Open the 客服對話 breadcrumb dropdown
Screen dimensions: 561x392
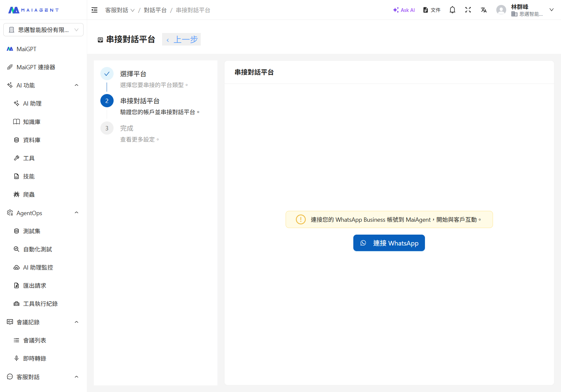coord(120,10)
